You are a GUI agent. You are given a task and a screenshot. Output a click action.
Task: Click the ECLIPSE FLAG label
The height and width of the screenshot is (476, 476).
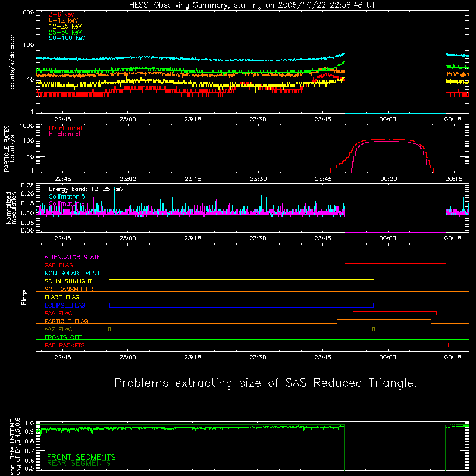pyautogui.click(x=65, y=305)
